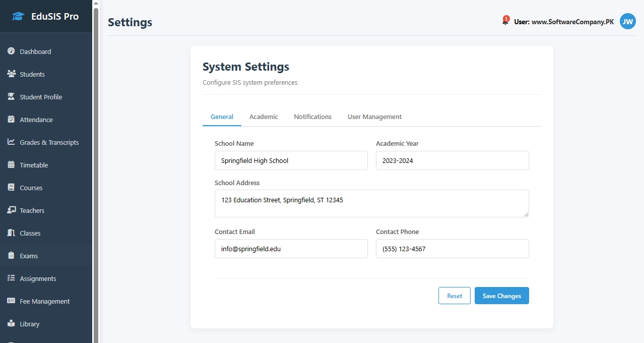Navigate to Students using sidebar icon
Viewport: 644px width, 343px height.
coord(31,74)
